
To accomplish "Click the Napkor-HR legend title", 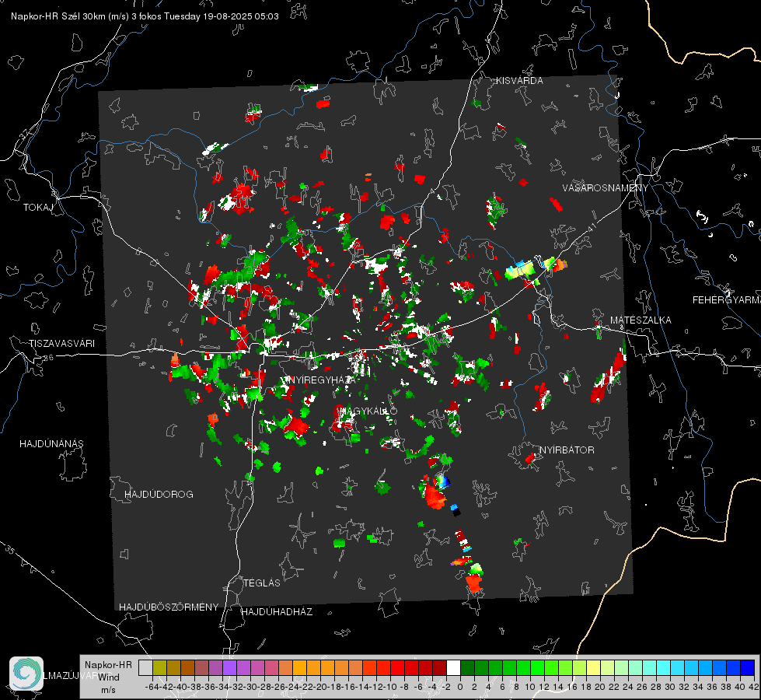I will point(108,665).
